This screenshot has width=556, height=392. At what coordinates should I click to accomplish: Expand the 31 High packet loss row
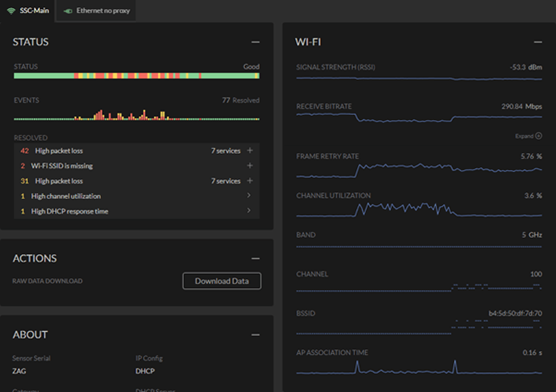click(250, 181)
